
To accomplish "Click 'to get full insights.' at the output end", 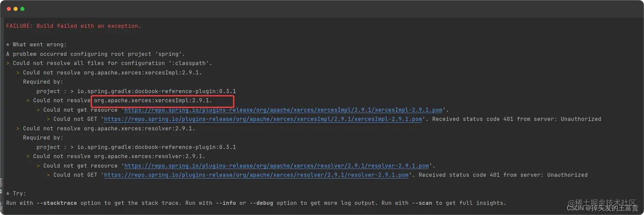I will click(471, 203).
